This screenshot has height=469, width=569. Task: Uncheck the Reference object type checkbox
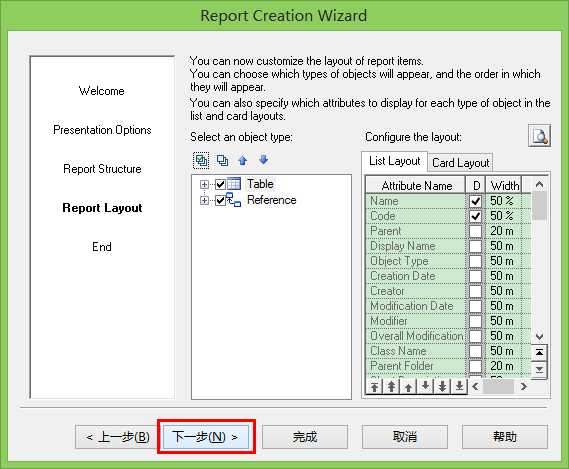click(220, 200)
